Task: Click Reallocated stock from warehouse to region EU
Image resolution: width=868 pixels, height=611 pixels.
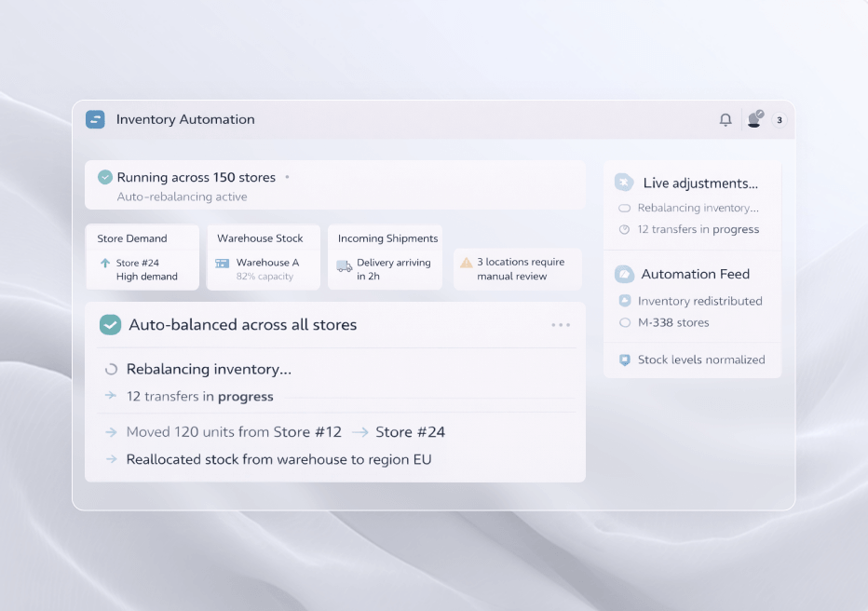Action: click(279, 459)
